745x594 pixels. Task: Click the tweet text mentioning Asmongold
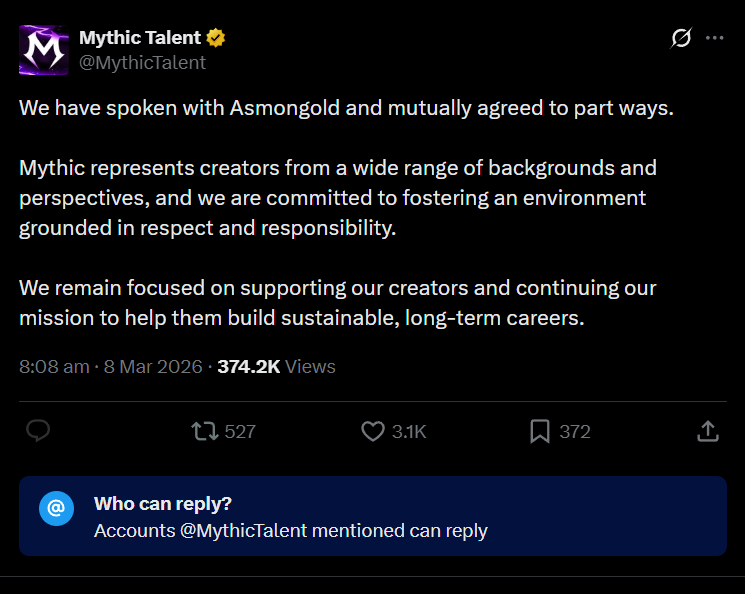(346, 108)
